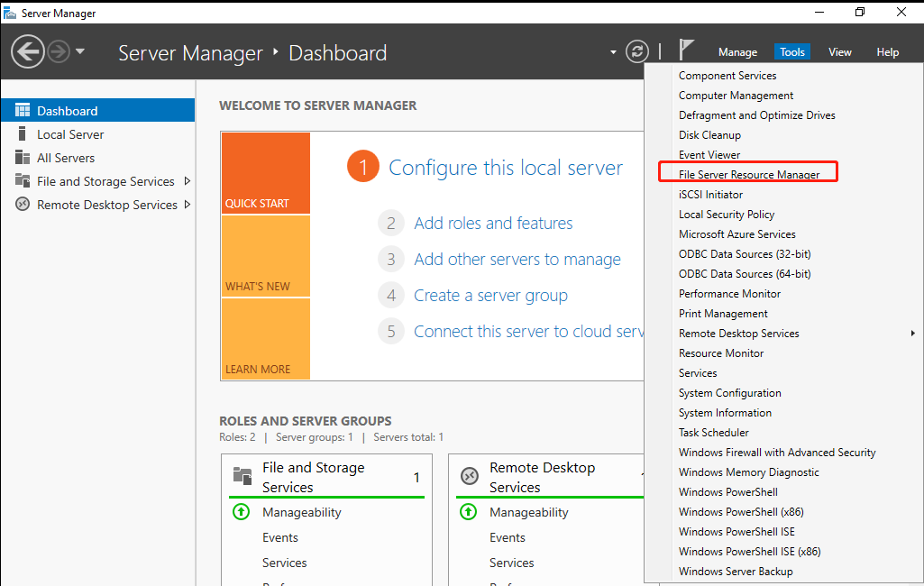Screen dimensions: 924x586
Task: Expand Remote Desktop Services sidebar arrow
Action: point(187,205)
